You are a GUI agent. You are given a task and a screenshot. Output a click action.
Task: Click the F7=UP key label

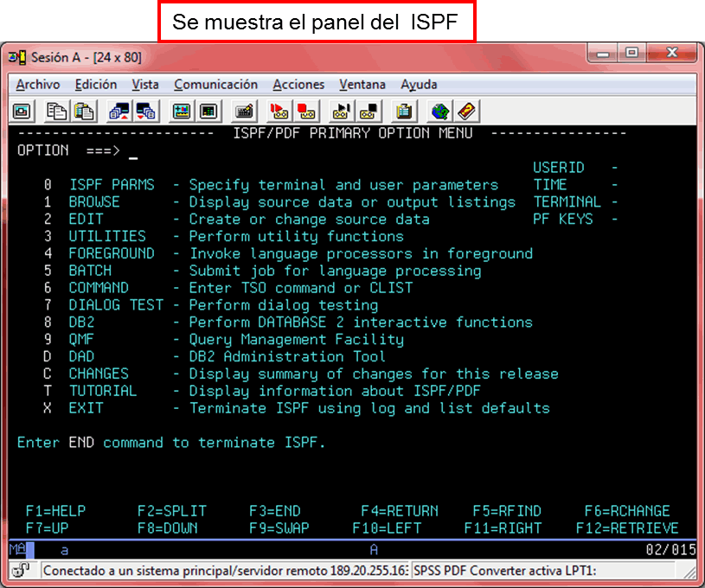tap(48, 528)
